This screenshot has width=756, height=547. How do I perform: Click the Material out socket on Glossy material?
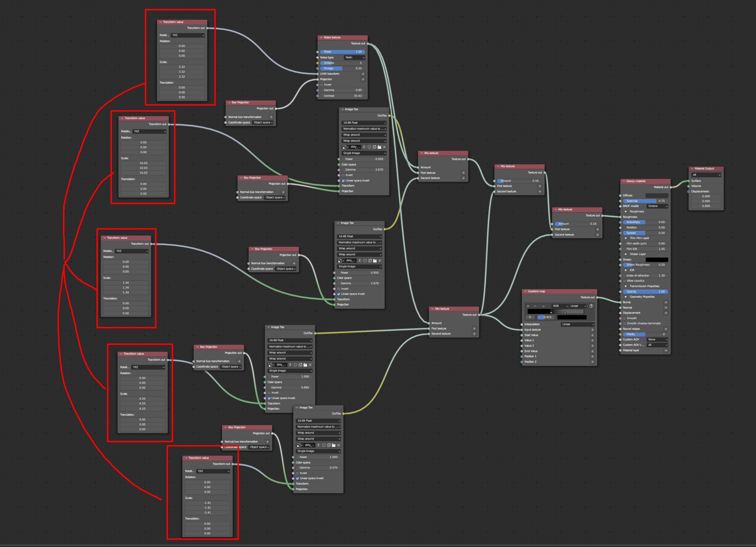pyautogui.click(x=671, y=187)
